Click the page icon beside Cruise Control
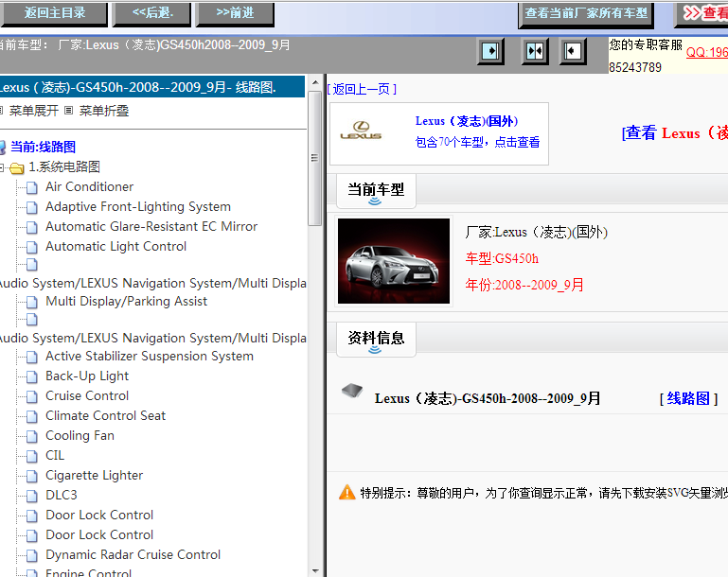 [32, 397]
